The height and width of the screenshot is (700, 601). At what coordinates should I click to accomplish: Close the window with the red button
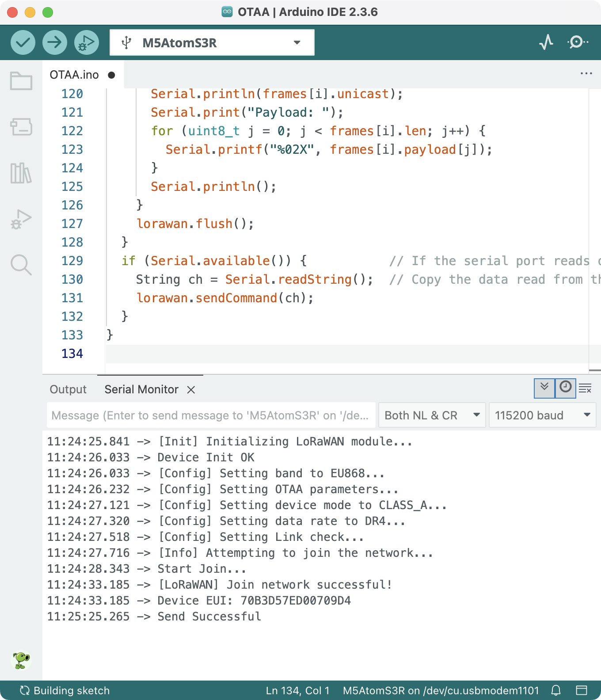click(x=12, y=12)
